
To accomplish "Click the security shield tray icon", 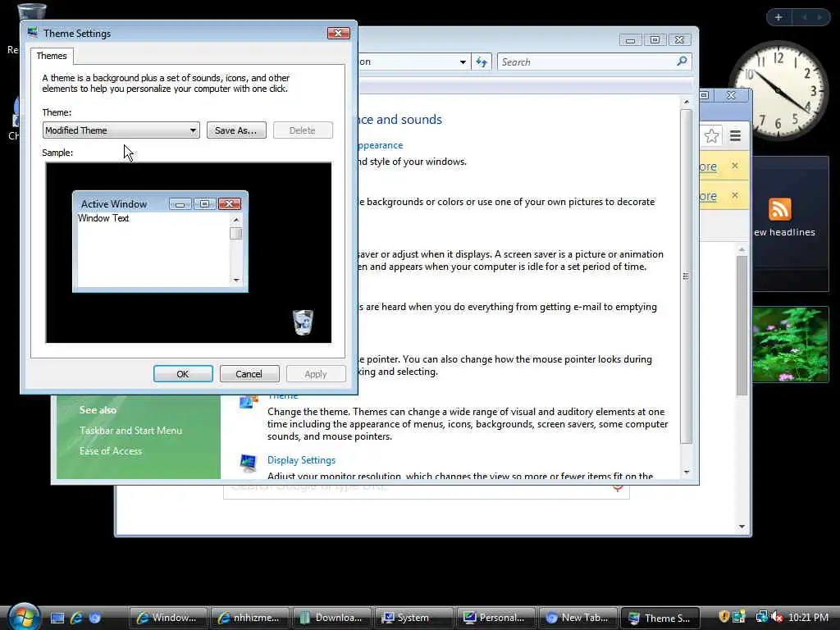I will click(724, 617).
